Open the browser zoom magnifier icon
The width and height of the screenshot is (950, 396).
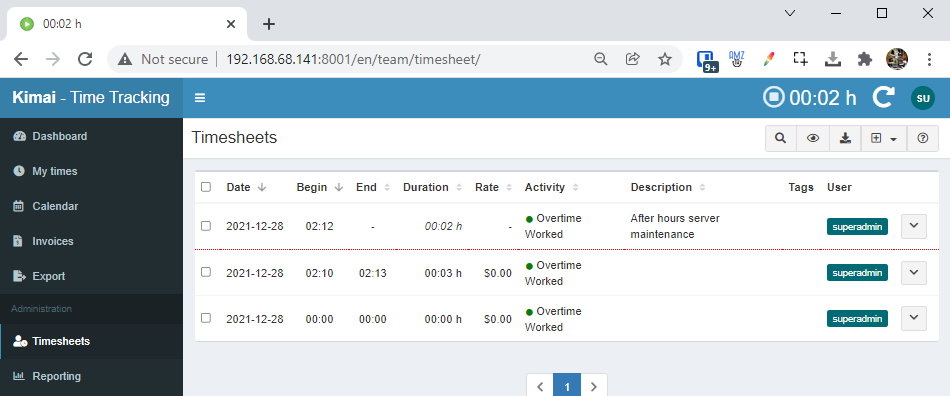pyautogui.click(x=600, y=59)
